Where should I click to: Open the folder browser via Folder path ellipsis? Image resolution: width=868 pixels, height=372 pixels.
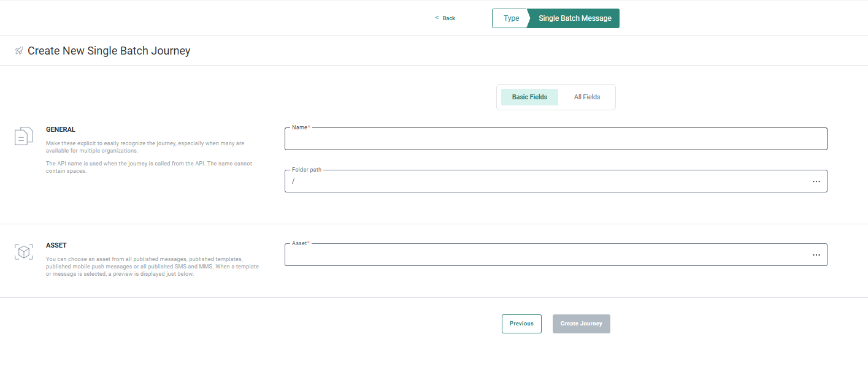pos(816,181)
